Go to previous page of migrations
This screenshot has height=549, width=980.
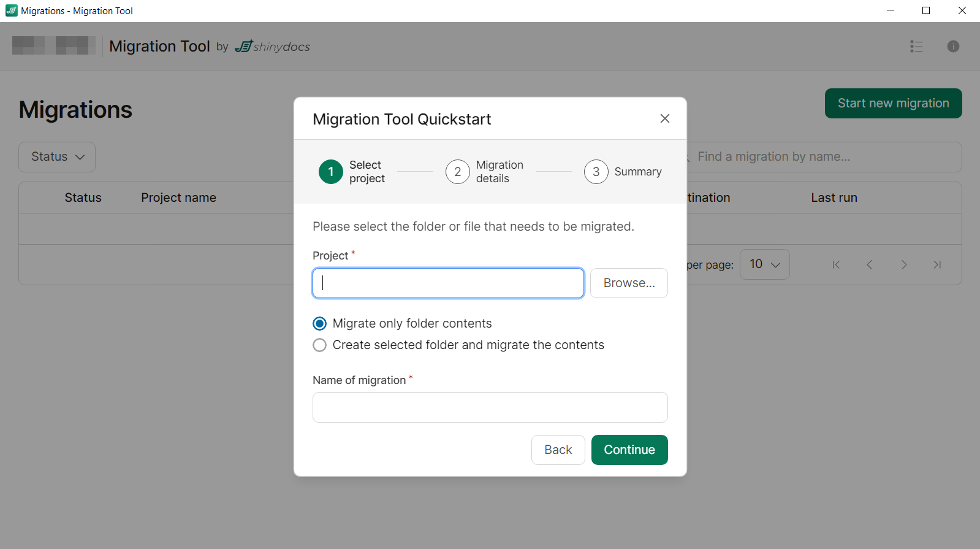pos(869,265)
